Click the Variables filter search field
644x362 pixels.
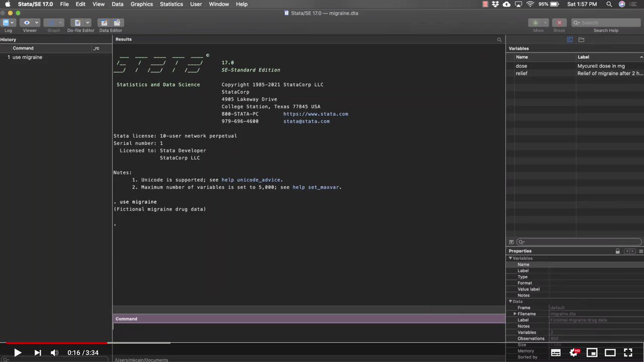579,242
